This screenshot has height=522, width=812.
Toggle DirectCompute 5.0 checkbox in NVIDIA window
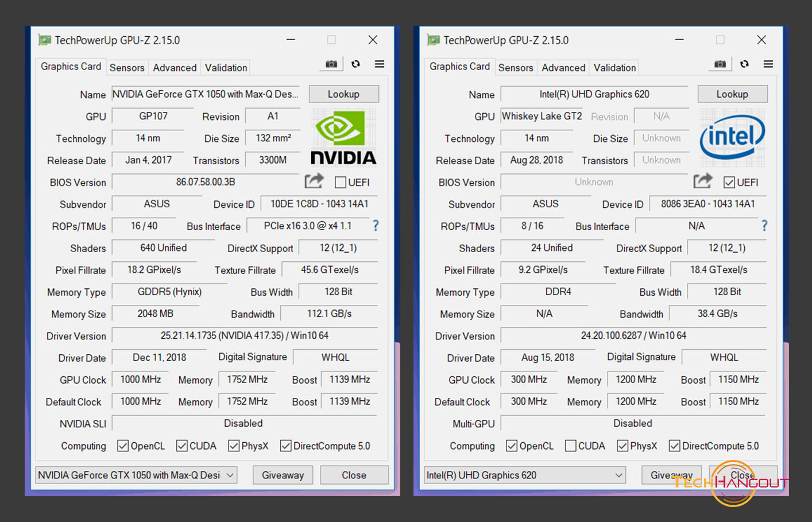285,446
